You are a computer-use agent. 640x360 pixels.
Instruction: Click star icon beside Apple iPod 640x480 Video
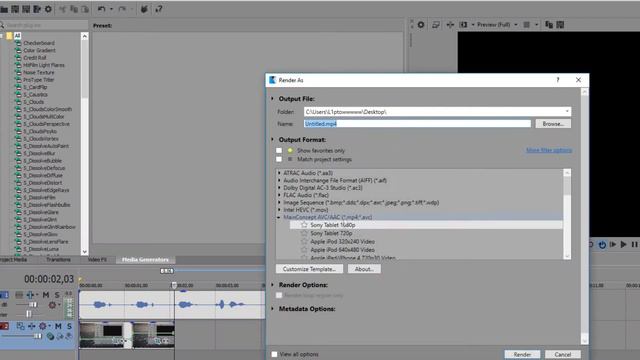click(x=304, y=250)
